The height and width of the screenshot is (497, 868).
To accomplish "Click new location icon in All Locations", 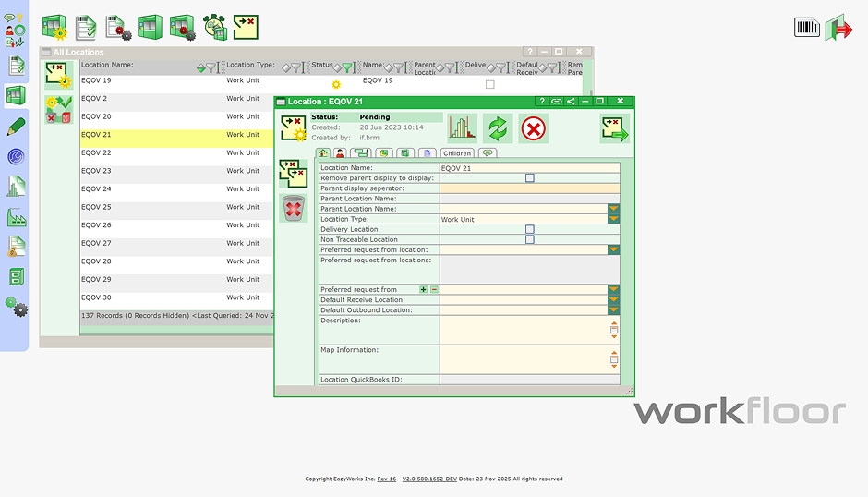I will pyautogui.click(x=59, y=76).
